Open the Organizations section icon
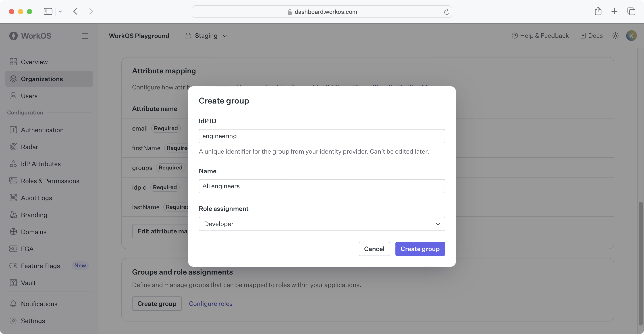644x334 pixels. tap(13, 79)
